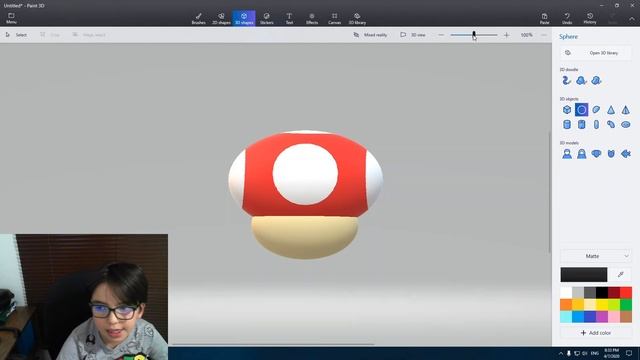
Task: Pick the dark gray color swatch
Action: point(590,293)
